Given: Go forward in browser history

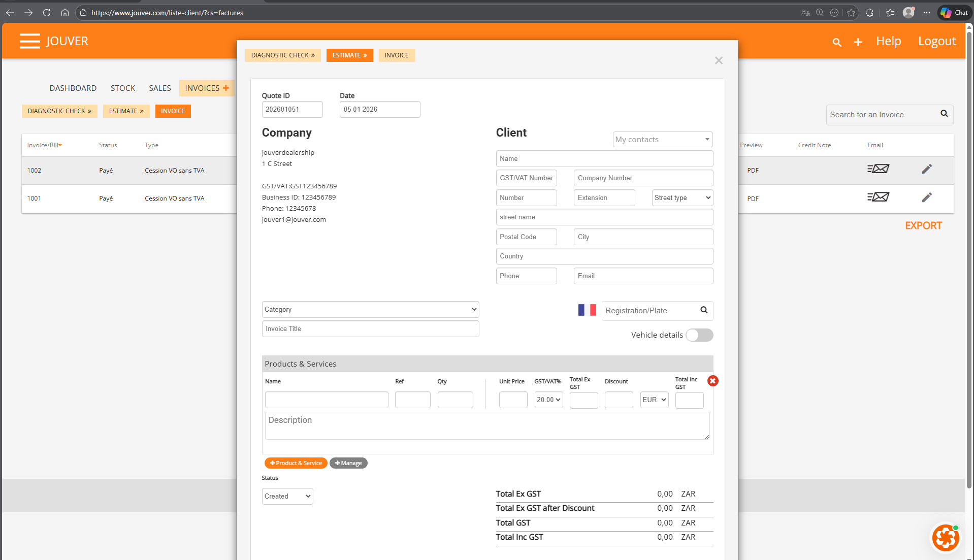Looking at the screenshot, I should pos(28,13).
